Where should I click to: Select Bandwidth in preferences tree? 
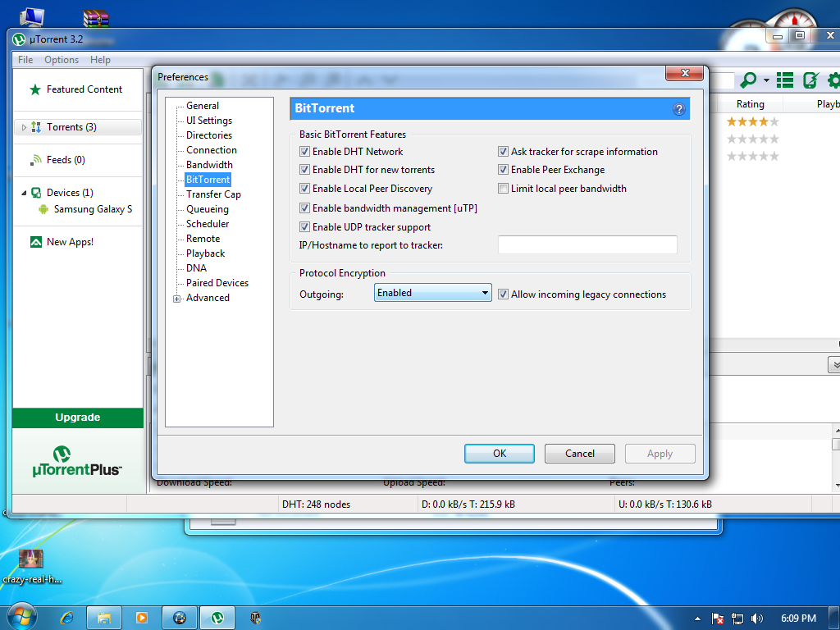point(209,165)
